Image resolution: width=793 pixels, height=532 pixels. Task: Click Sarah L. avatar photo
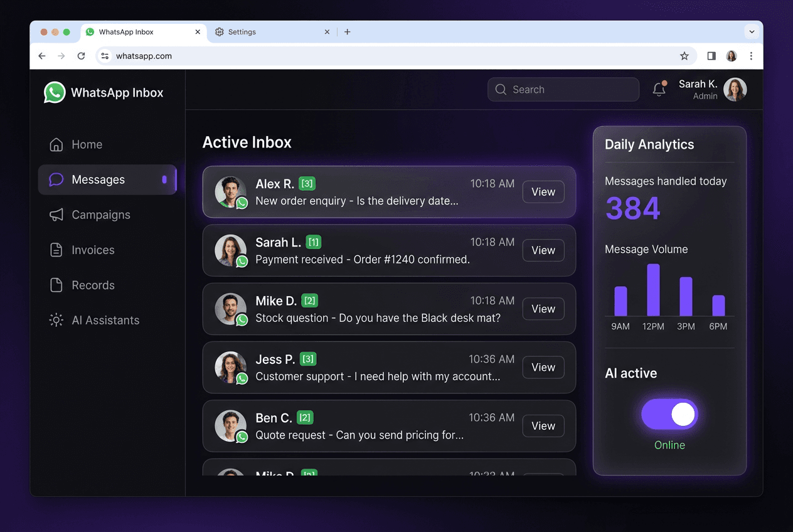[x=230, y=250]
